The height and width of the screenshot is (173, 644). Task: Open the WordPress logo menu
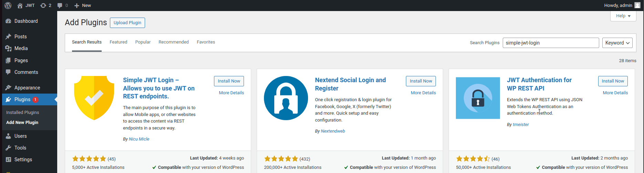click(8, 5)
